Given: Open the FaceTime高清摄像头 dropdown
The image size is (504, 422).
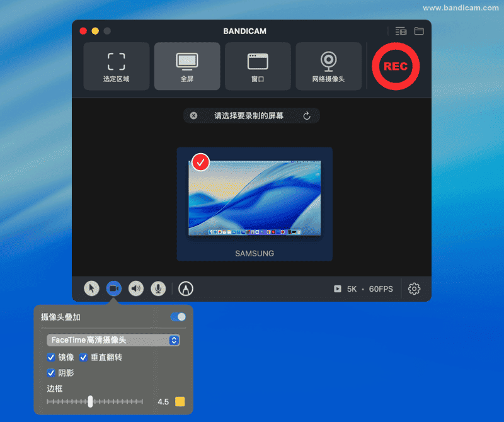Looking at the screenshot, I should 113,340.
